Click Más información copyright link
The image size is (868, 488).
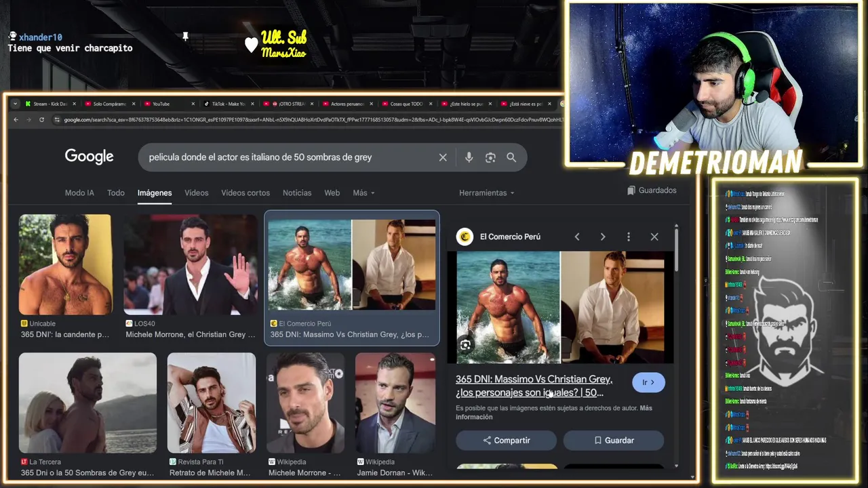coord(554,412)
